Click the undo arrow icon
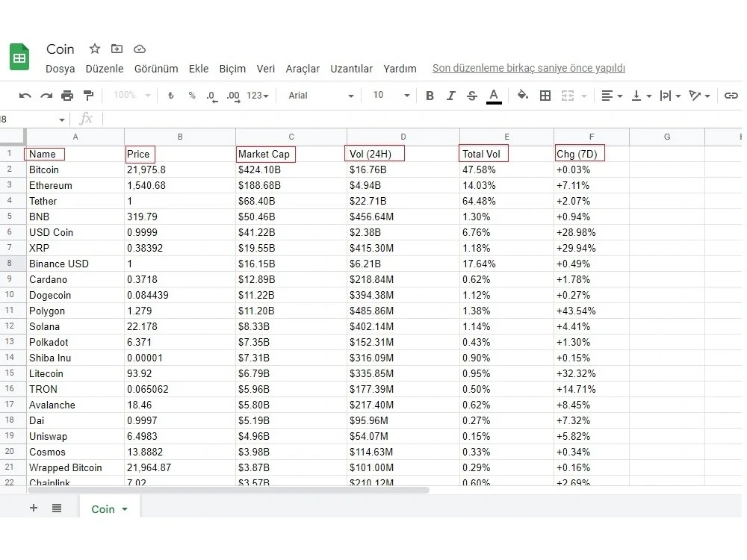This screenshot has width=747, height=560. (25, 96)
